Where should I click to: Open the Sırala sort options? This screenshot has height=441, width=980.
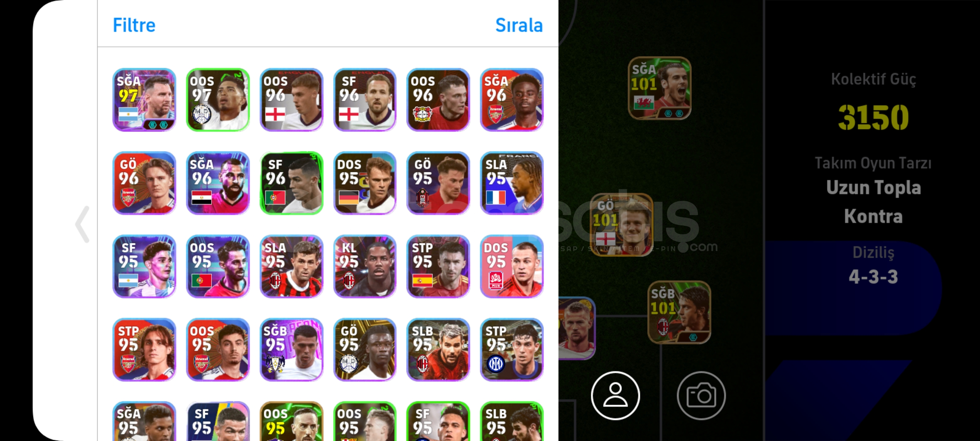[519, 25]
